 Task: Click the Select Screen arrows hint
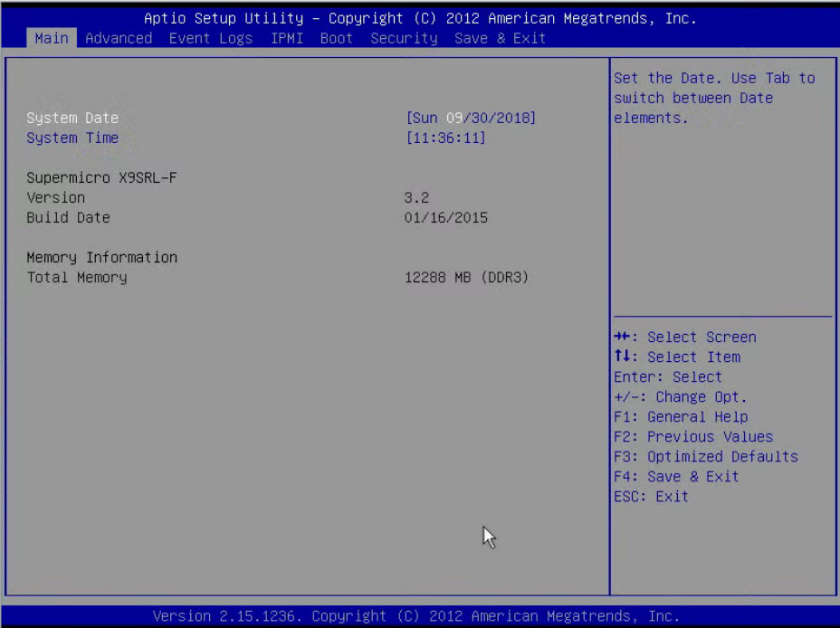pos(685,338)
